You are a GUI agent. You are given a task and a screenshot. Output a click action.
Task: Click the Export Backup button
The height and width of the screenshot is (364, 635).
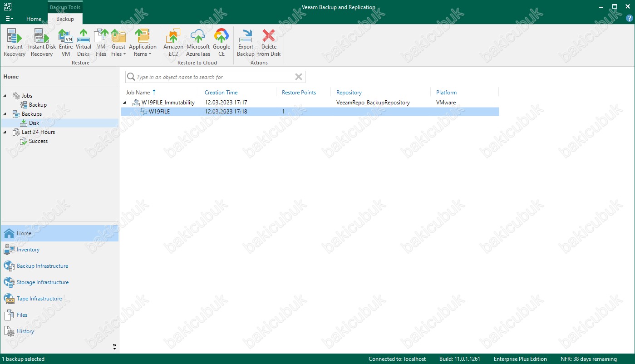tap(246, 43)
